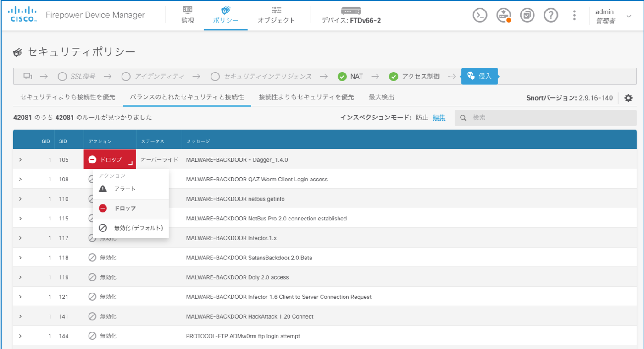This screenshot has height=349, width=644.
Task: Click the 編集 inspection mode link
Action: point(439,118)
